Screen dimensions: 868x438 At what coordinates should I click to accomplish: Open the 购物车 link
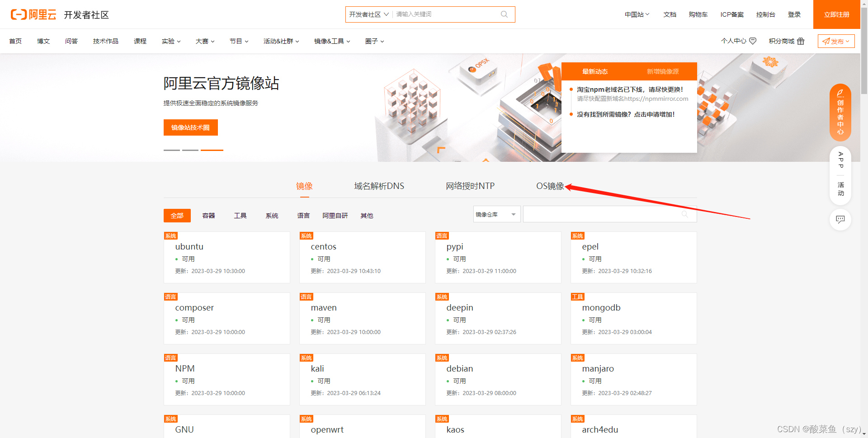pyautogui.click(x=698, y=14)
